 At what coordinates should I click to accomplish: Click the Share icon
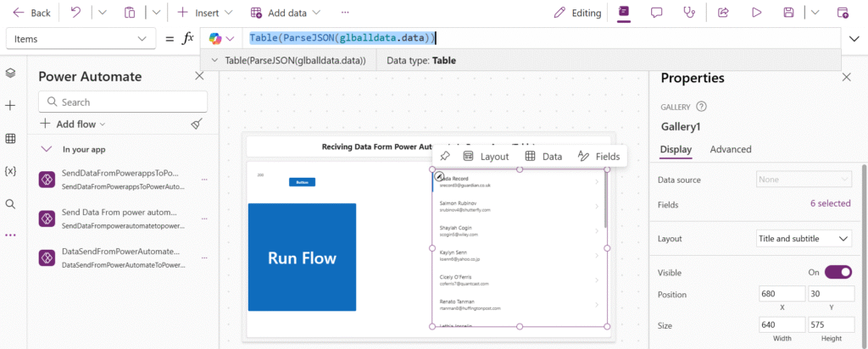tap(722, 13)
